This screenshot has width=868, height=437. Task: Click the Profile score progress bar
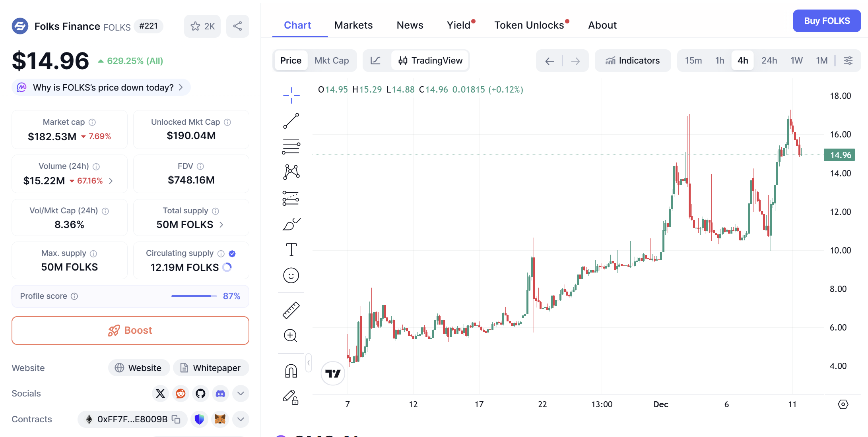pyautogui.click(x=194, y=296)
